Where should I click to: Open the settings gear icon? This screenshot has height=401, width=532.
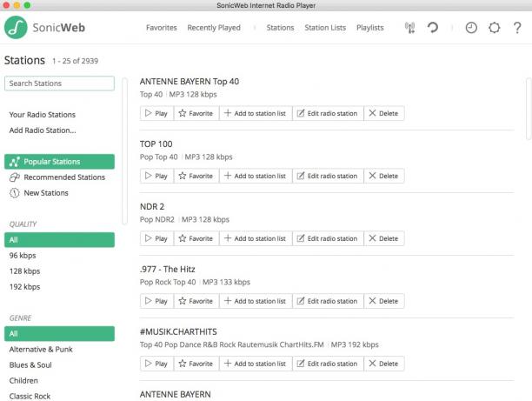494,28
